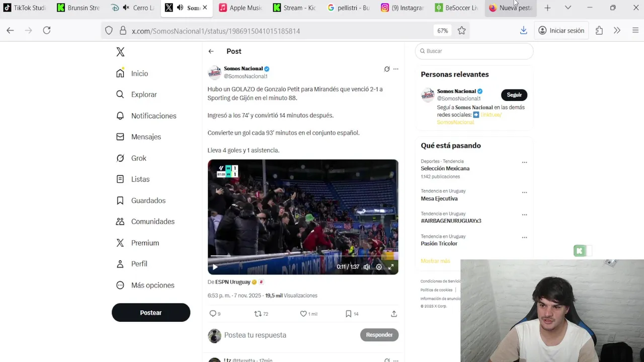The width and height of the screenshot is (644, 362).
Task: Mute the video with speaker icon
Action: tap(367, 267)
